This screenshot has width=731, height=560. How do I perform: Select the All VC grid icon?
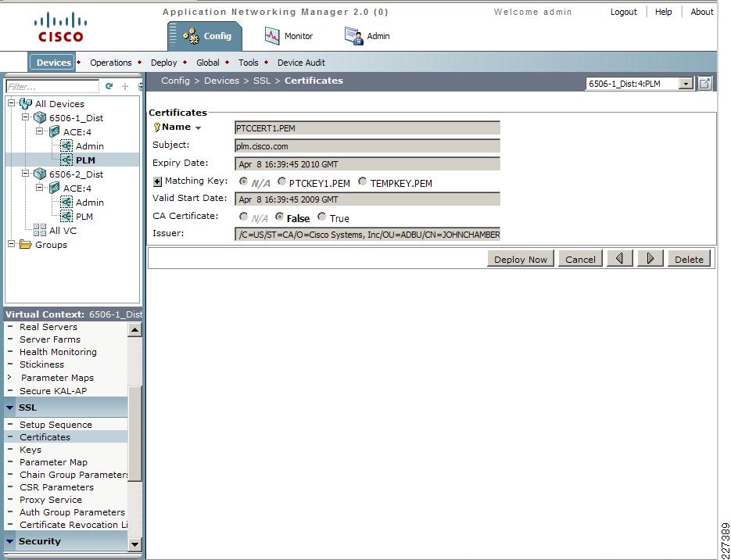40,230
